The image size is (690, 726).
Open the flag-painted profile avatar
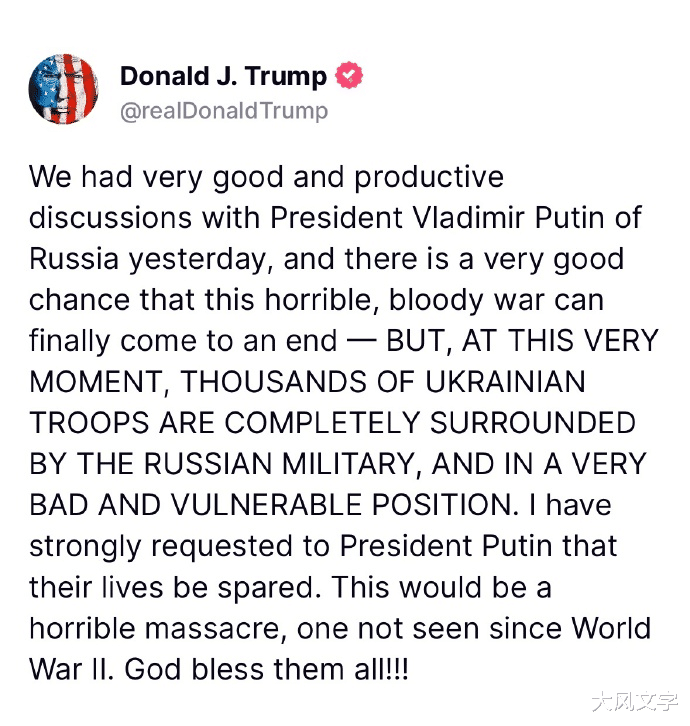click(x=63, y=89)
